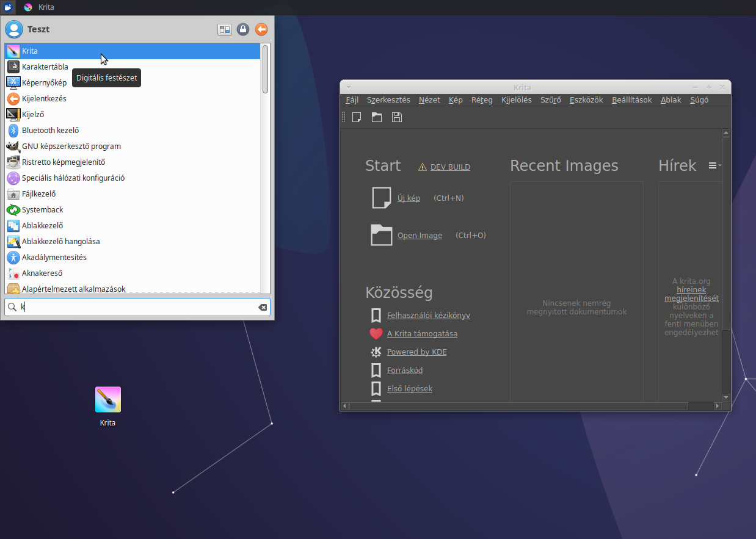756x539 pixels.
Task: Open the Krita desktop shortcut icon
Action: (108, 400)
